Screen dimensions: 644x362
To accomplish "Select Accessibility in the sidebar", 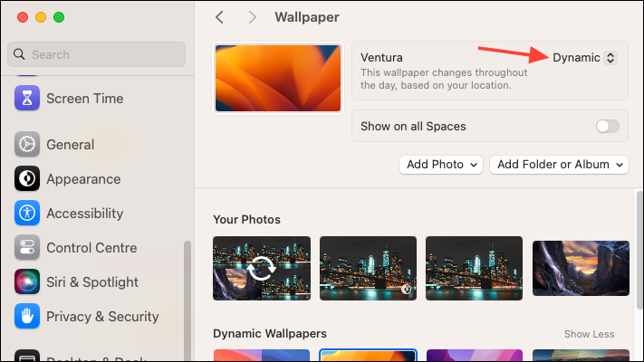I will click(x=84, y=214).
